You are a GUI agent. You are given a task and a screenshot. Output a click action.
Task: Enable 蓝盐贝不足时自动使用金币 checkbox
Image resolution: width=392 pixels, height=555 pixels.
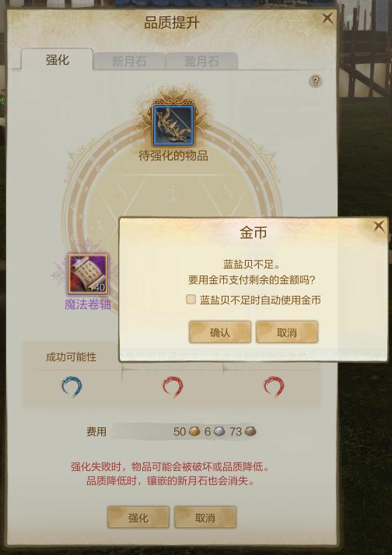[191, 300]
